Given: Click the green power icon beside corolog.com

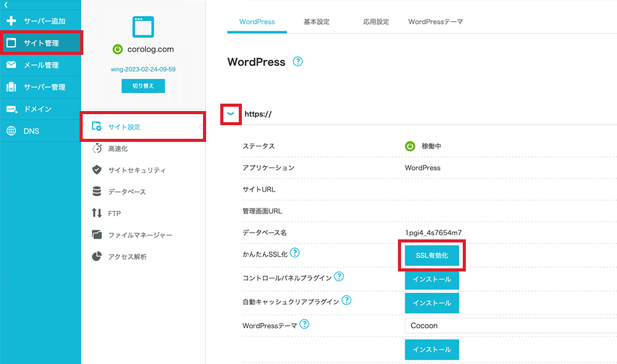Looking at the screenshot, I should (x=117, y=49).
